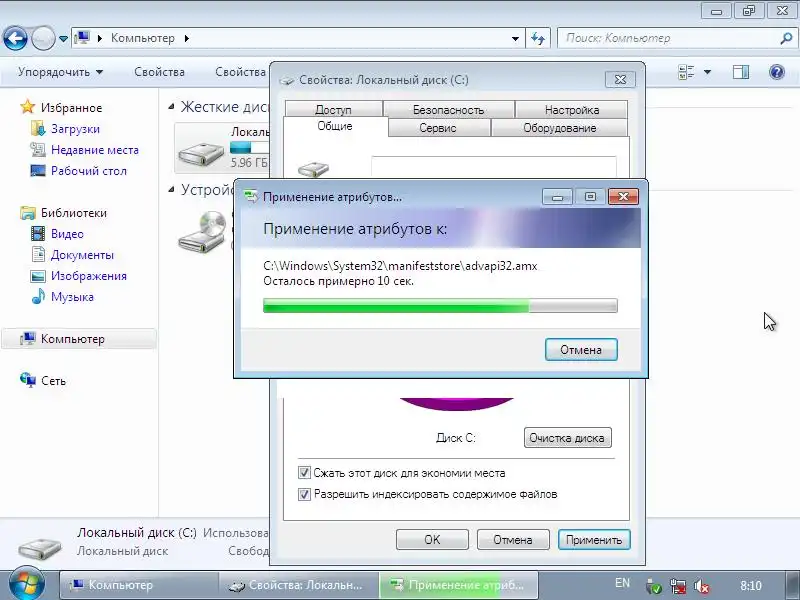This screenshot has height=600, width=800.
Task: Switch to Свойства: Локальн... taskbar button
Action: pyautogui.click(x=299, y=585)
